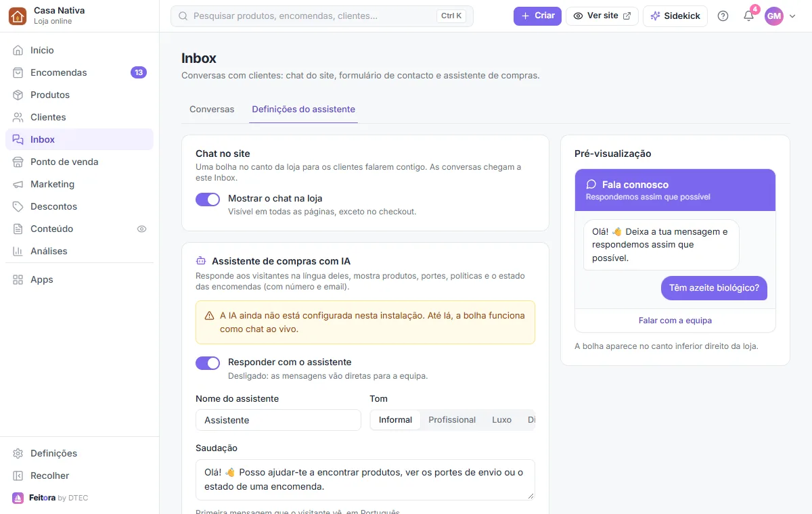Click the Saudação text area
812x514 pixels.
tap(365, 480)
